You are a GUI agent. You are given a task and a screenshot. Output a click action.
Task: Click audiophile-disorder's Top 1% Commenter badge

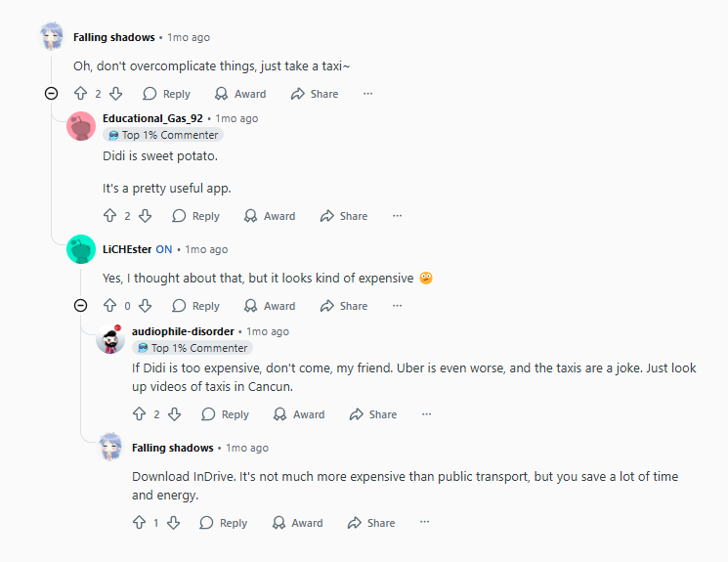point(193,348)
